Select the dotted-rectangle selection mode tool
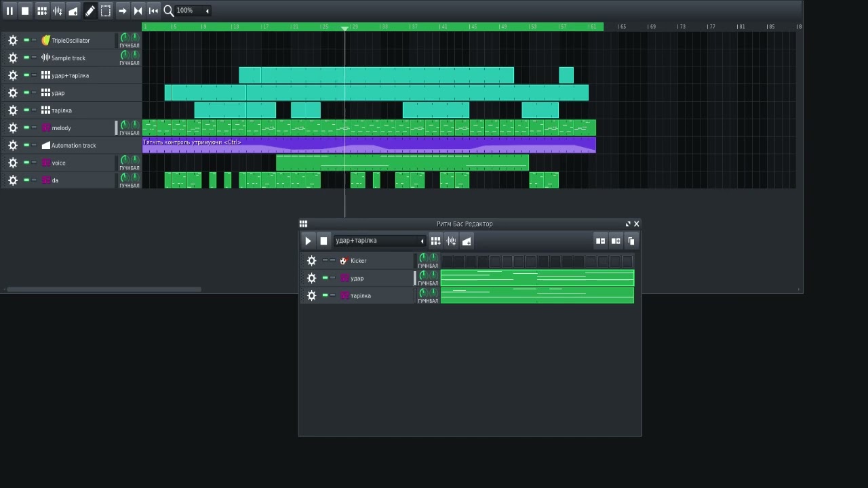This screenshot has height=488, width=868. pyautogui.click(x=106, y=10)
